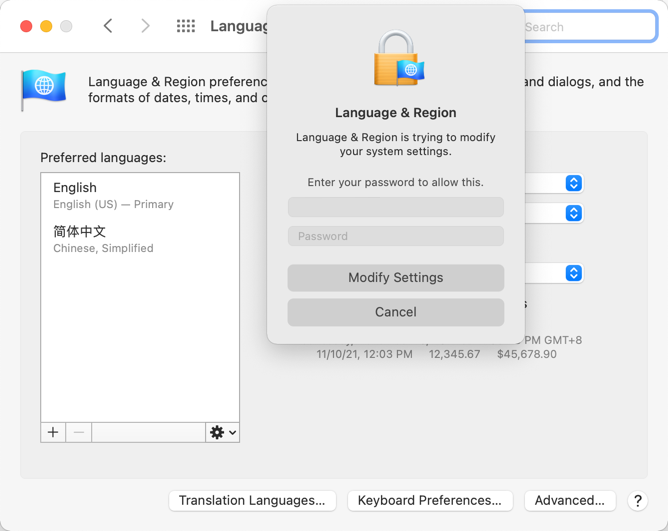Open Translation Languages settings
Screen dimensions: 668x531
click(252, 501)
